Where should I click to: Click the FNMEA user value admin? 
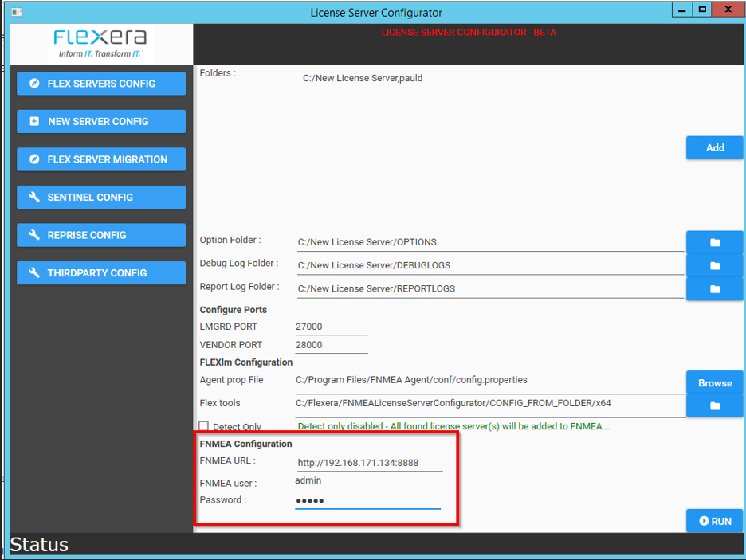[x=308, y=480]
